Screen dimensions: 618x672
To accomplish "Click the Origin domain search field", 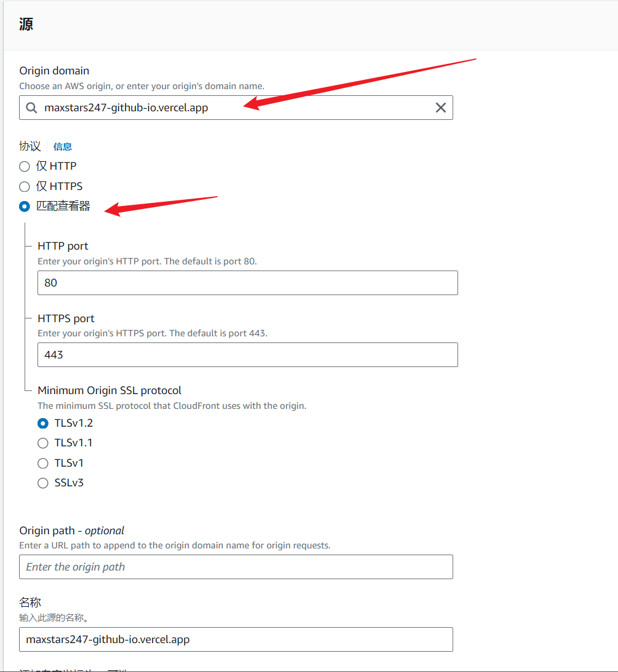I will coord(234,108).
